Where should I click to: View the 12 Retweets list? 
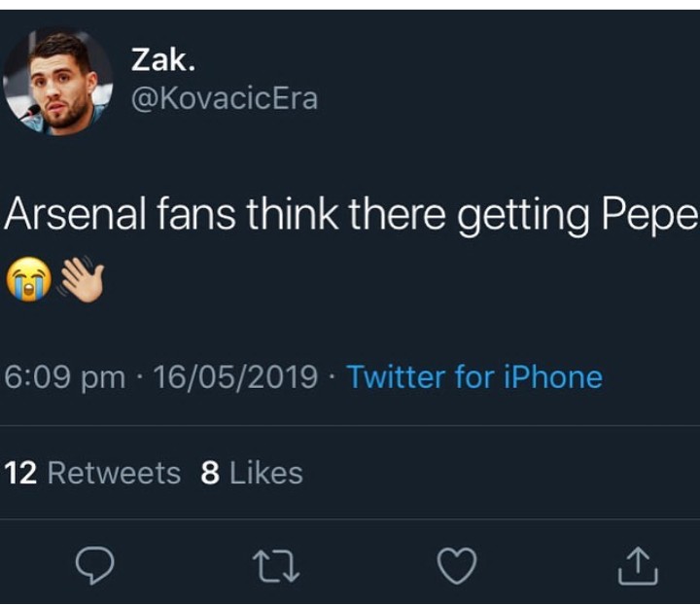pyautogui.click(x=93, y=473)
